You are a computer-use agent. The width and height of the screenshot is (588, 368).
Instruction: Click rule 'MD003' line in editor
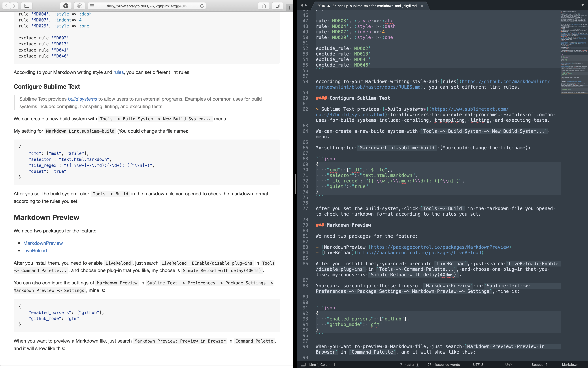354,21
